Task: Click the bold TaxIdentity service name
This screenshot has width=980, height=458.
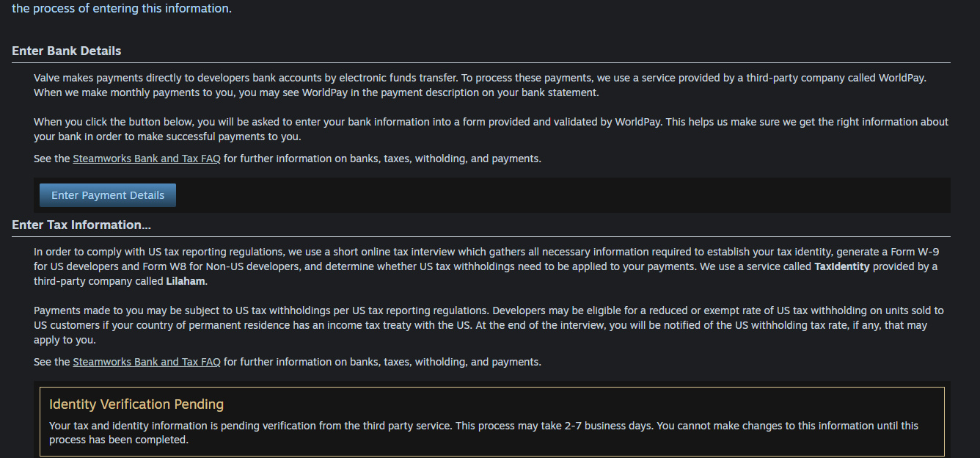Action: pos(841,266)
